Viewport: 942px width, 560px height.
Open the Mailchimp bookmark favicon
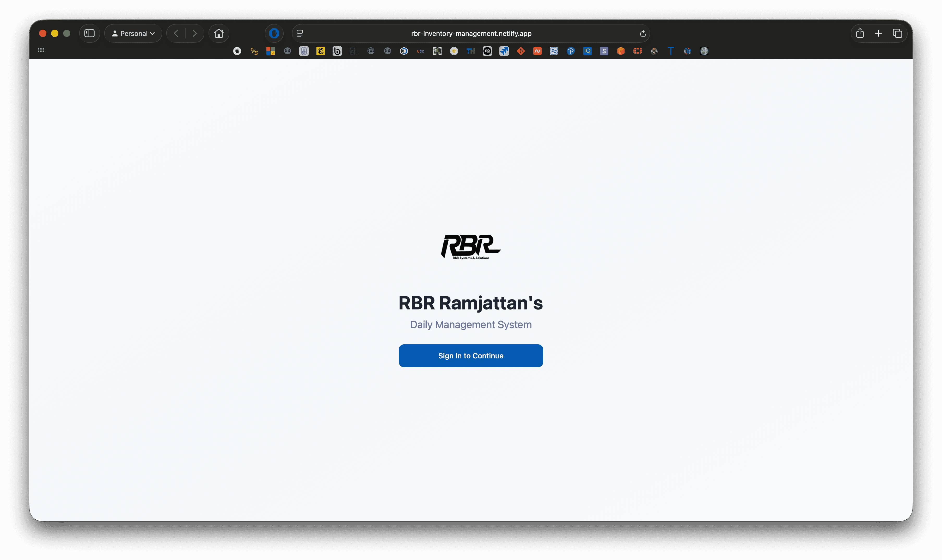321,51
